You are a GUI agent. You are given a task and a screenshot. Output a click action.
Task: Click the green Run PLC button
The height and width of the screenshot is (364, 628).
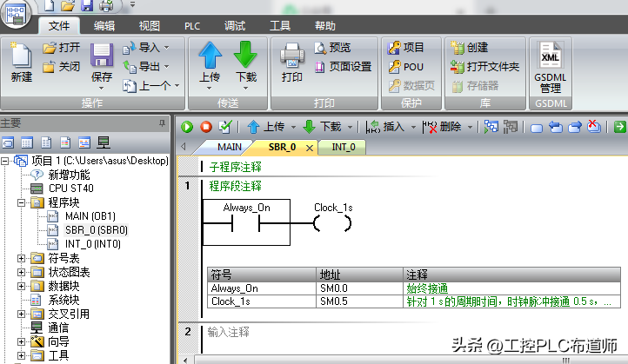187,127
